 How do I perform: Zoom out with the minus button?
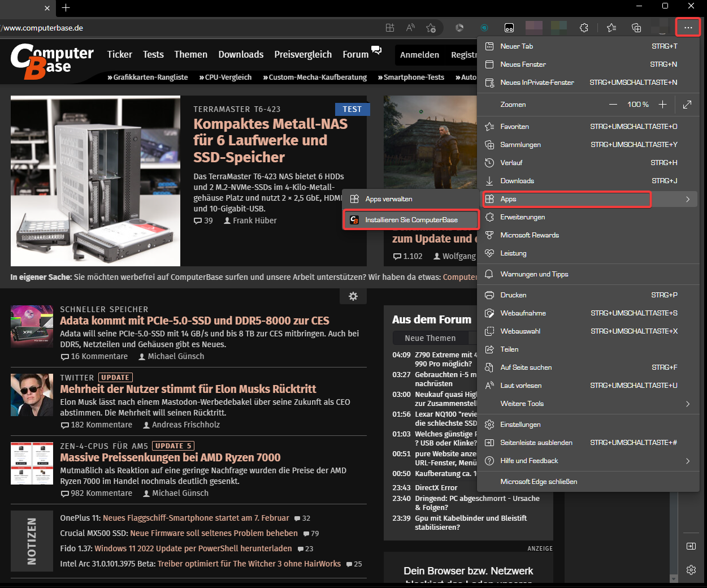(613, 105)
